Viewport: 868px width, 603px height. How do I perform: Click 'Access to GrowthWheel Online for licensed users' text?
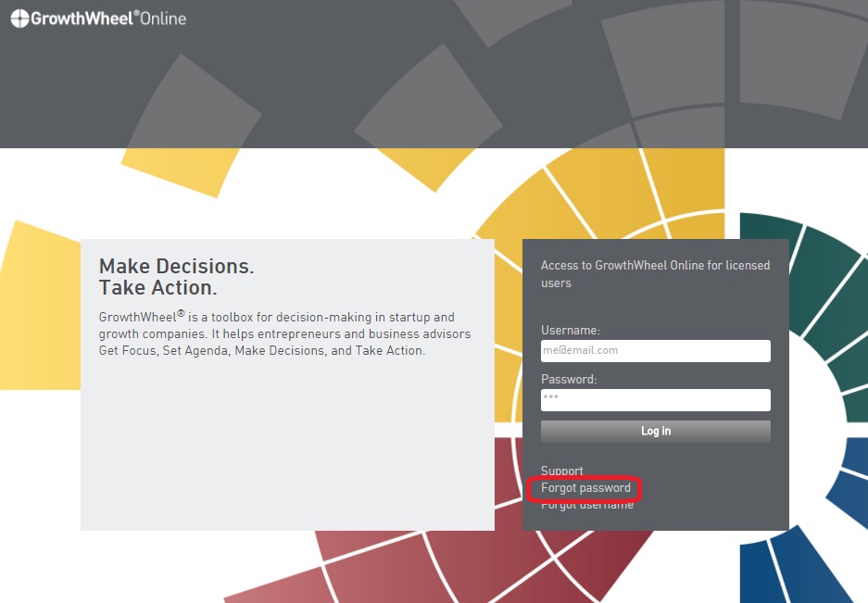(x=656, y=274)
